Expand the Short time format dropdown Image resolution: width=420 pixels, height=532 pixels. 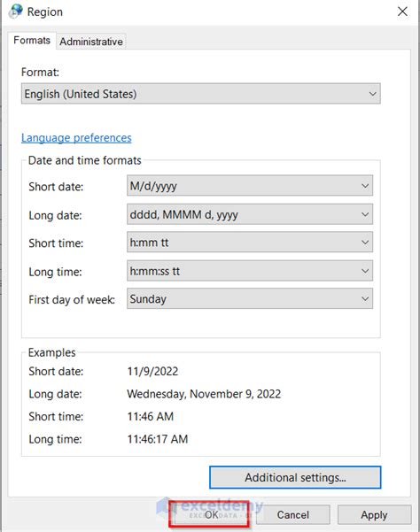[250, 243]
